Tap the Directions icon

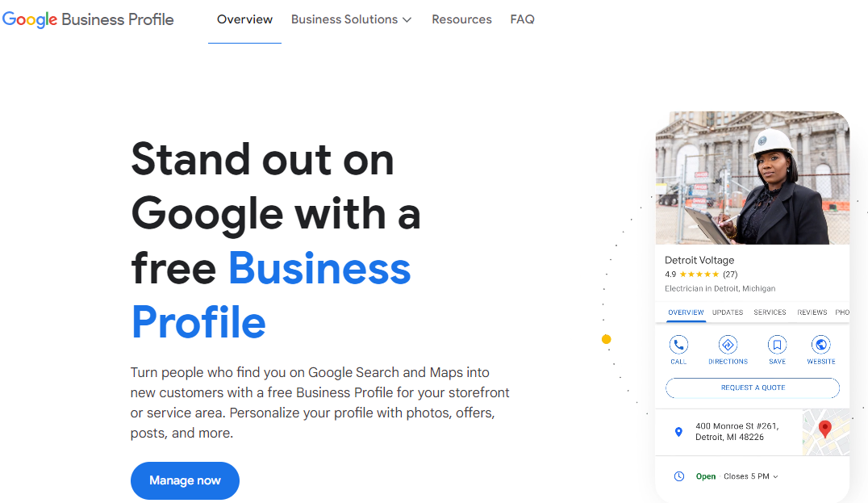click(x=728, y=345)
